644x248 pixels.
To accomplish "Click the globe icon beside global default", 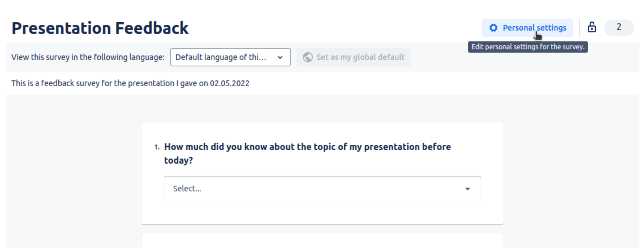I will pos(308,57).
